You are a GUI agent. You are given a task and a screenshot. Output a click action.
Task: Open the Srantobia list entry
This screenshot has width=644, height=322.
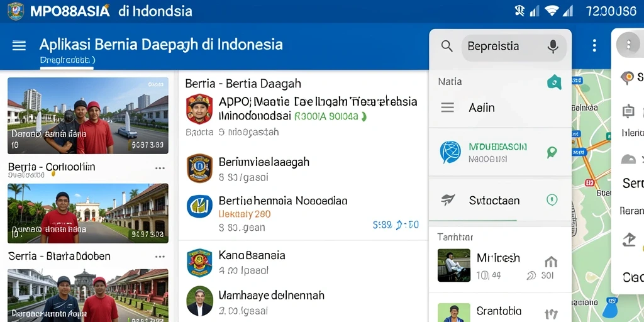coord(500,312)
